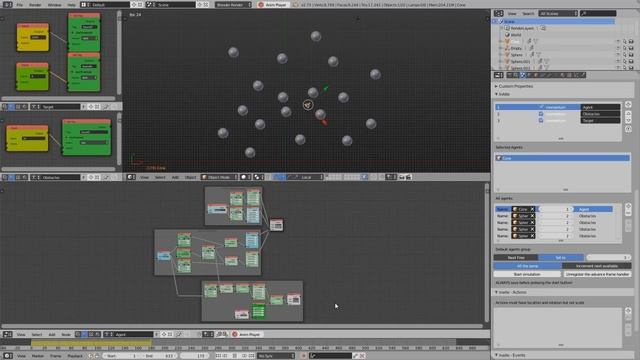
Task: Enable the checkbox in the Agent group row
Action: pos(541,107)
